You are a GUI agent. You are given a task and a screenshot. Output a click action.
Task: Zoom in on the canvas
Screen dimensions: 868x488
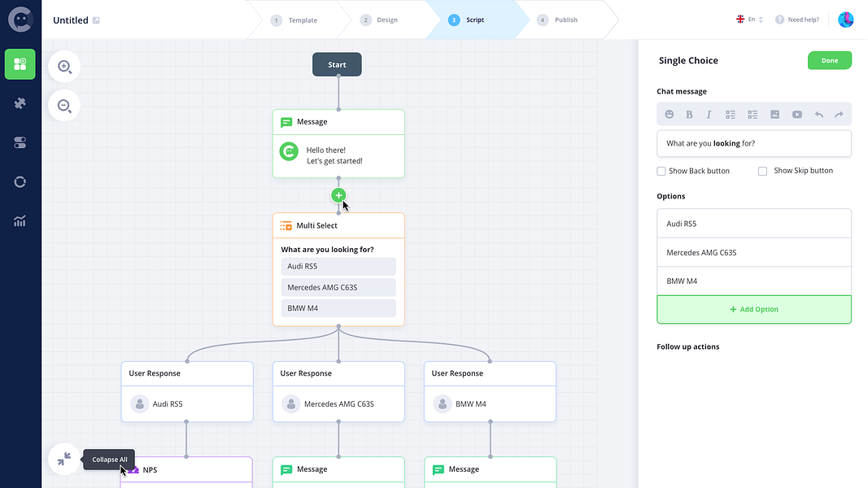coord(64,67)
